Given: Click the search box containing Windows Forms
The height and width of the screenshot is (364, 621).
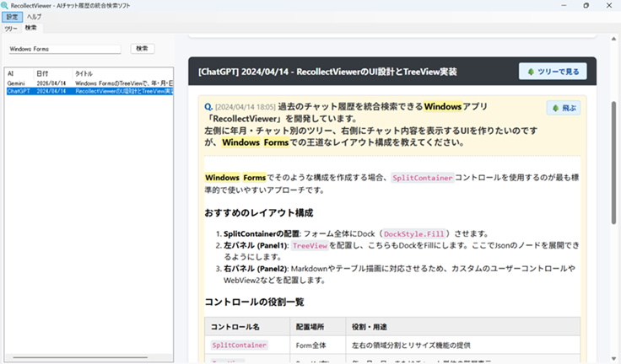Looking at the screenshot, I should point(64,49).
